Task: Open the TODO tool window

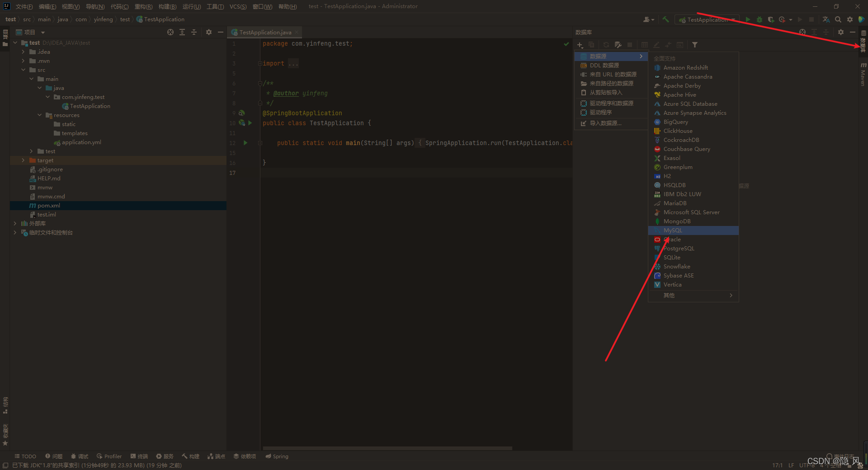Action: click(x=25, y=456)
